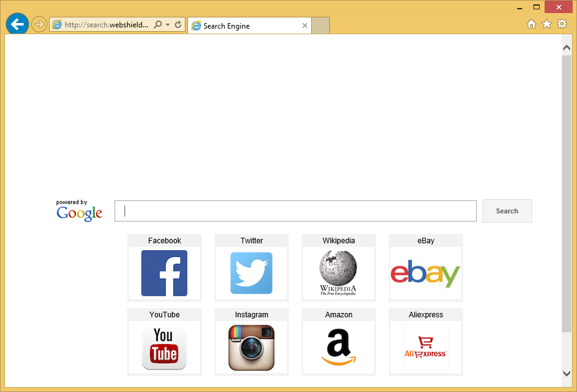Expand the address bar dropdown arrow

tap(168, 25)
